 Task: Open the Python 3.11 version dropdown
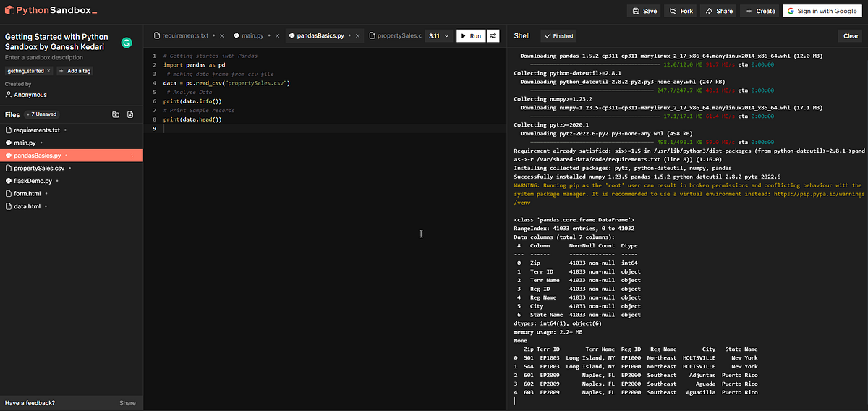[x=440, y=35]
